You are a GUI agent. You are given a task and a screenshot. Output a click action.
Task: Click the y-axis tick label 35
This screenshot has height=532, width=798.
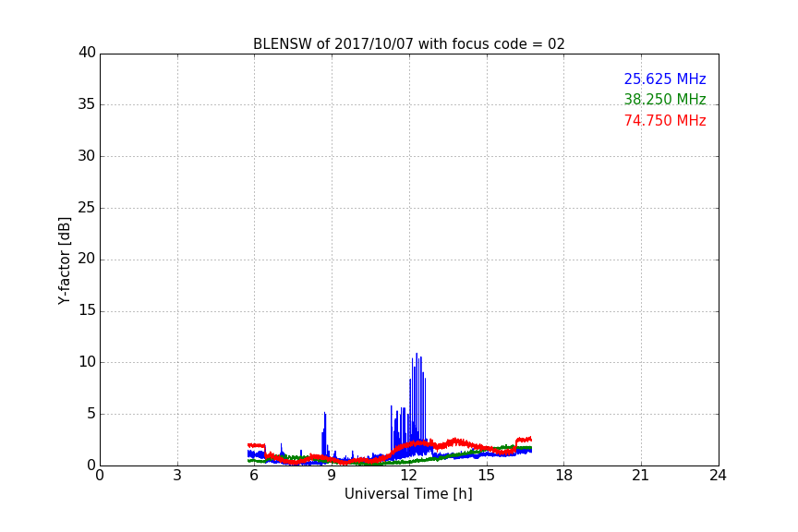87,104
